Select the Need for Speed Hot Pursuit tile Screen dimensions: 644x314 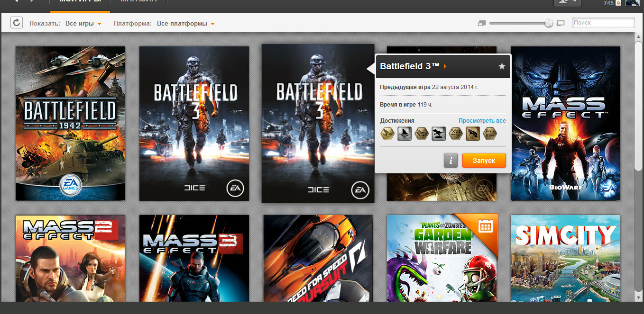click(x=318, y=258)
